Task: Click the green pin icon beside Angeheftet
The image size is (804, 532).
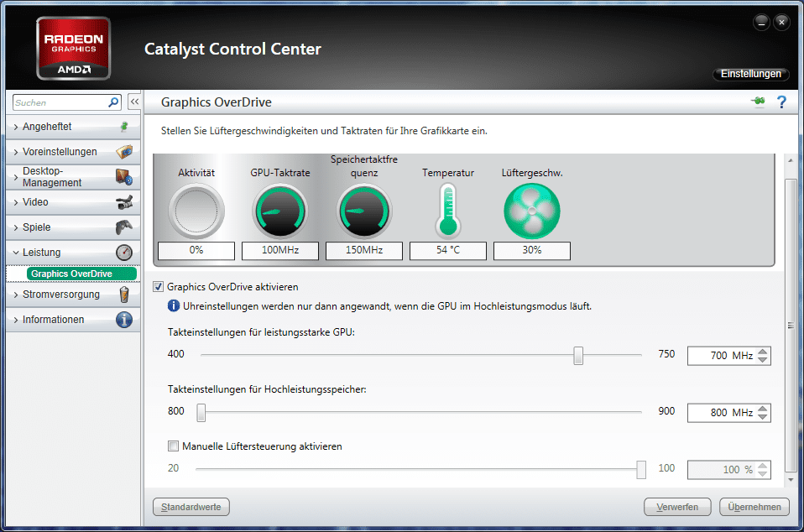Action: [x=124, y=126]
